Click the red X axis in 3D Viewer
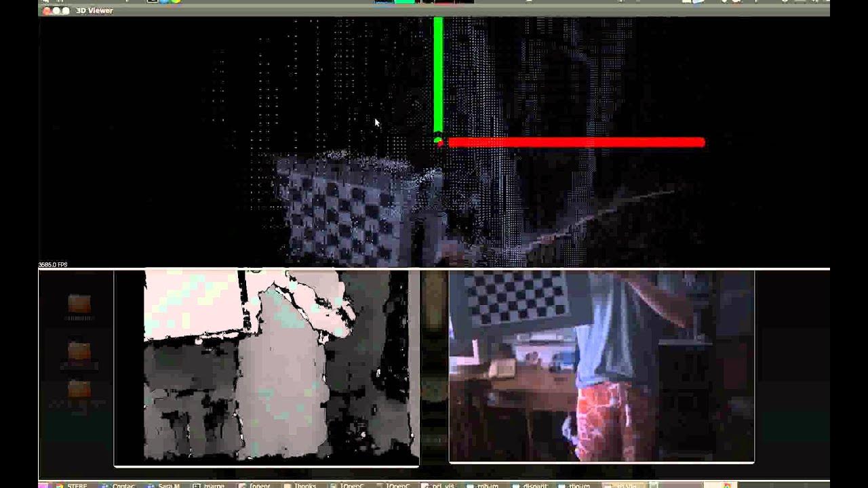This screenshot has height=488, width=868. point(576,142)
